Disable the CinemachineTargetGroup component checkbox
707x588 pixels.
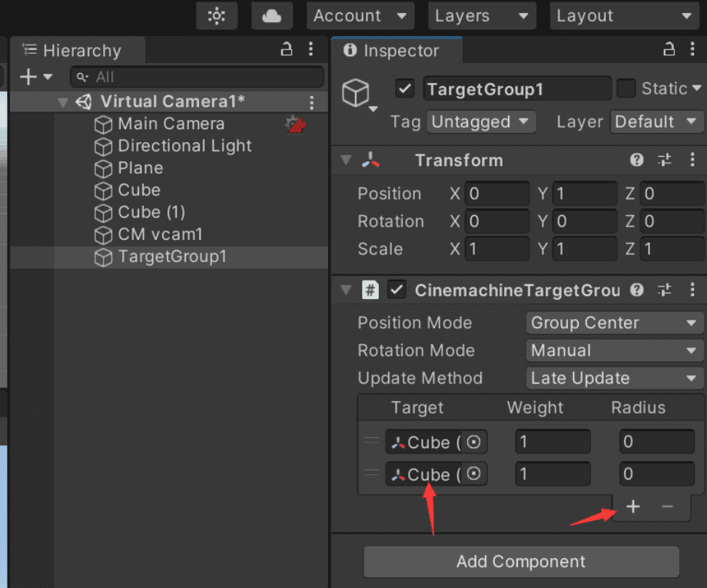pos(397,290)
